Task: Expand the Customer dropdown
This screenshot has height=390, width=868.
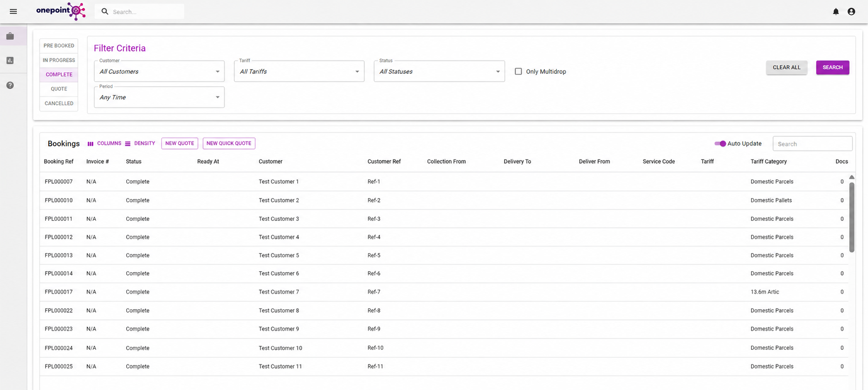Action: pyautogui.click(x=159, y=71)
